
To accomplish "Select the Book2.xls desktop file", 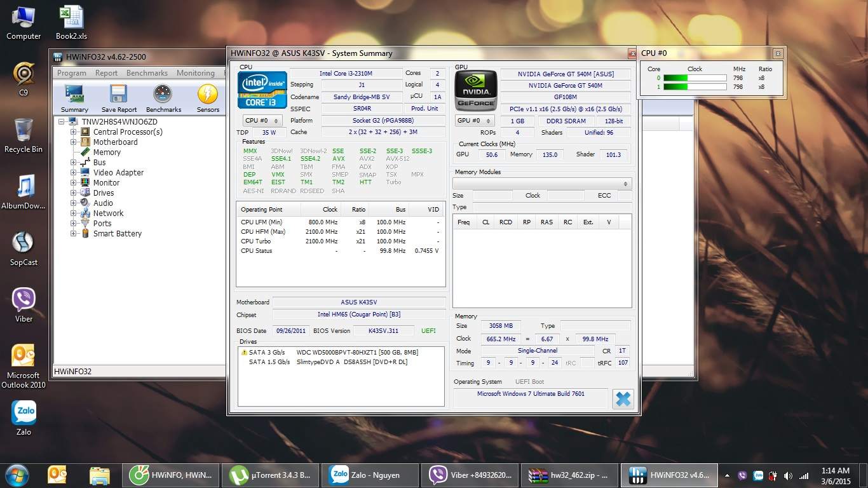I will (x=71, y=23).
